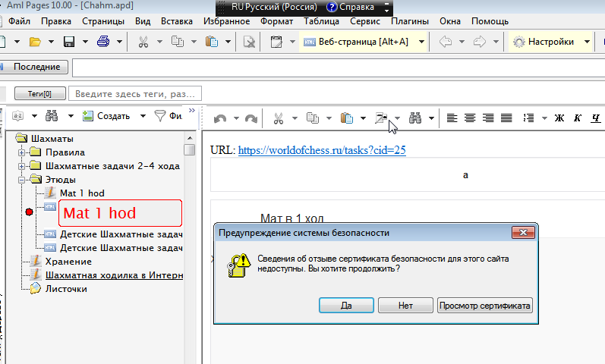The height and width of the screenshot is (364, 605).
Task: Cut with the scissors in the main toolbar
Action: pos(143,42)
